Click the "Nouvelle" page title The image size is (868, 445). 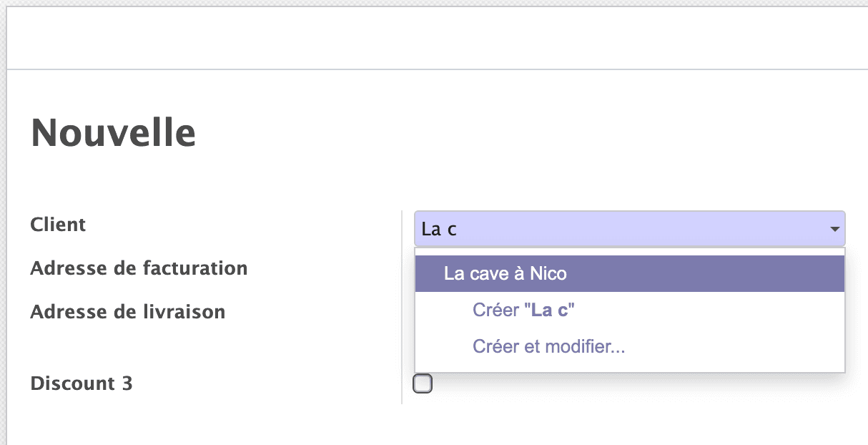coord(113,133)
